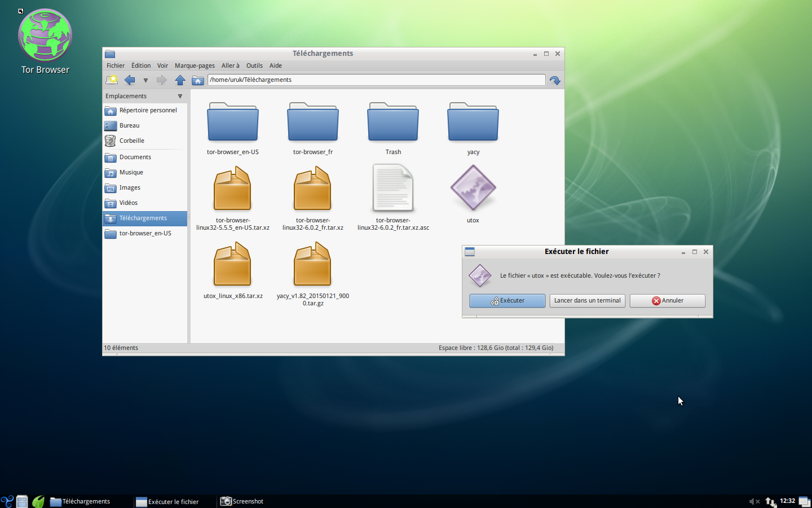Open the Marque-pages menu
Viewport: 812px width, 508px height.
pyautogui.click(x=195, y=65)
